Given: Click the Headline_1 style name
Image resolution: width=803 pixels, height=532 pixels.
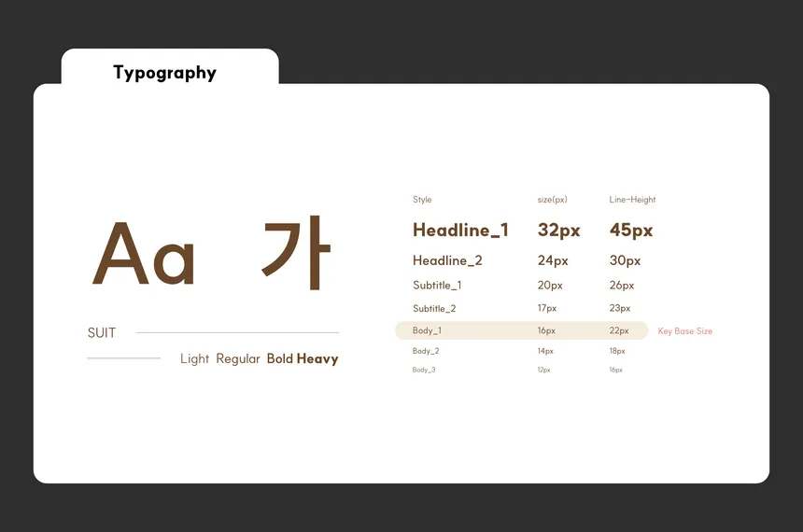Looking at the screenshot, I should 461,231.
